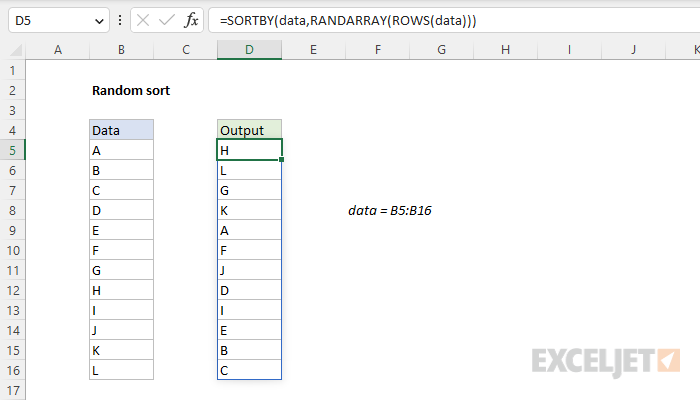Click the Name Box showing D5
Screen dimensions: 700x400
pos(58,21)
